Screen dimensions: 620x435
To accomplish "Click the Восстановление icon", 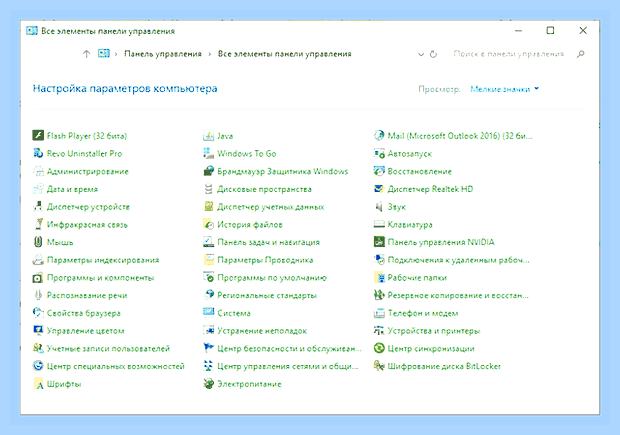I will pos(379,171).
